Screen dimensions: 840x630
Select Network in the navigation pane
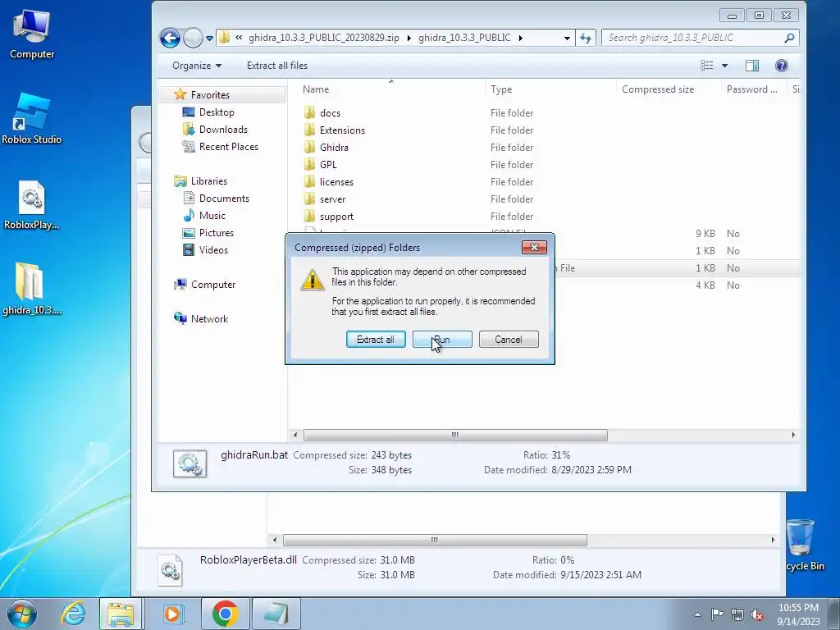pyautogui.click(x=209, y=319)
